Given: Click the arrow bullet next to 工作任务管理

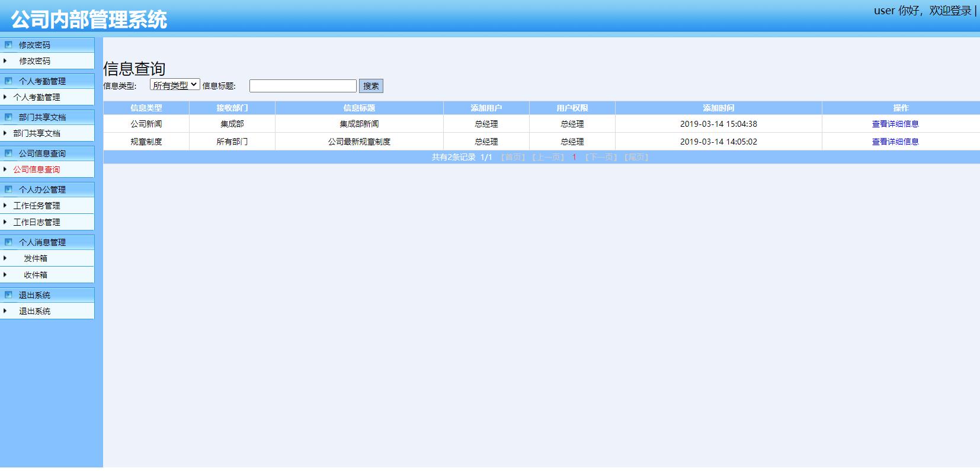Looking at the screenshot, I should coord(5,206).
